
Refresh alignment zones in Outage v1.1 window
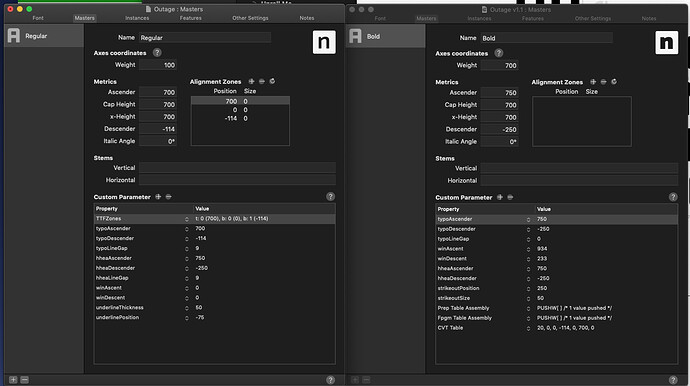pos(614,82)
